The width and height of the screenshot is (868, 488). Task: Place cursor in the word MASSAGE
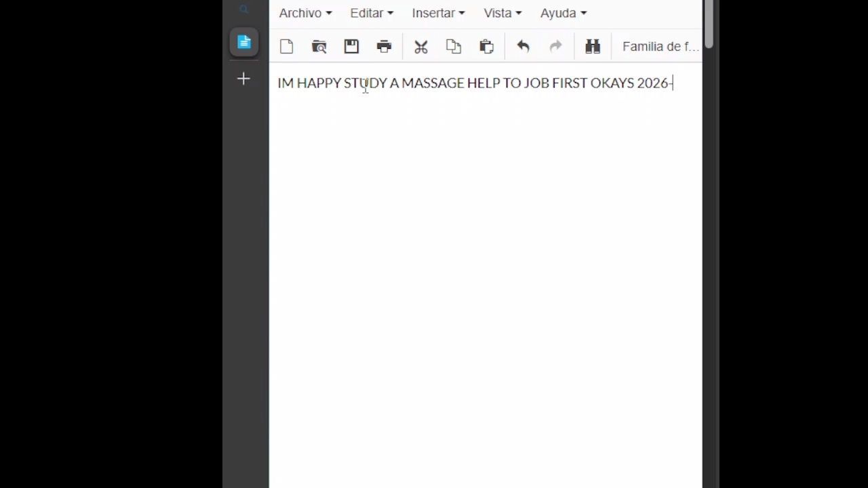[x=433, y=83]
